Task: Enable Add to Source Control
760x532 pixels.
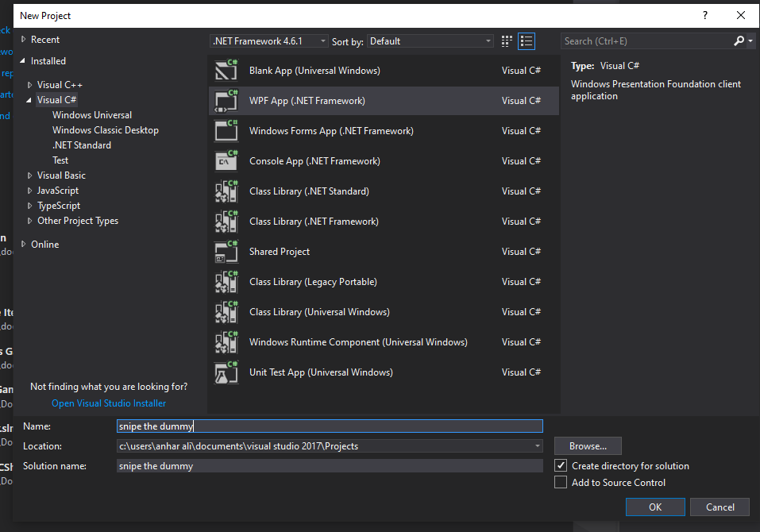Action: pyautogui.click(x=560, y=482)
